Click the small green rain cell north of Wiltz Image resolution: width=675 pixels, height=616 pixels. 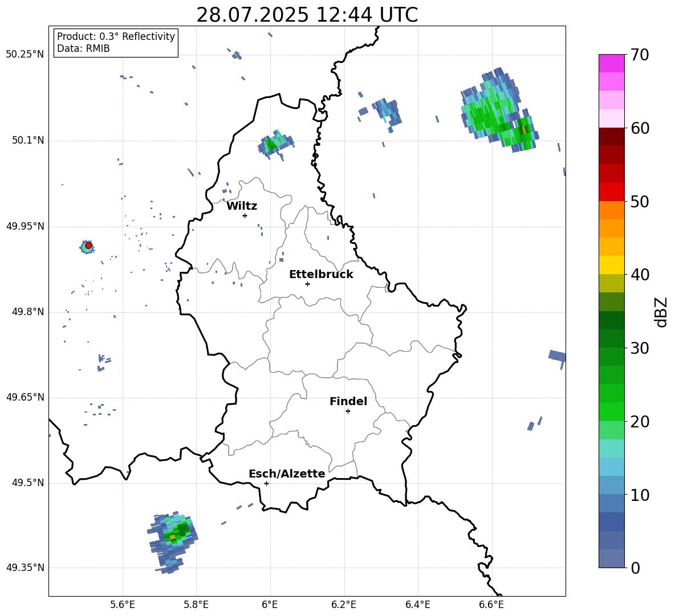pyautogui.click(x=275, y=145)
